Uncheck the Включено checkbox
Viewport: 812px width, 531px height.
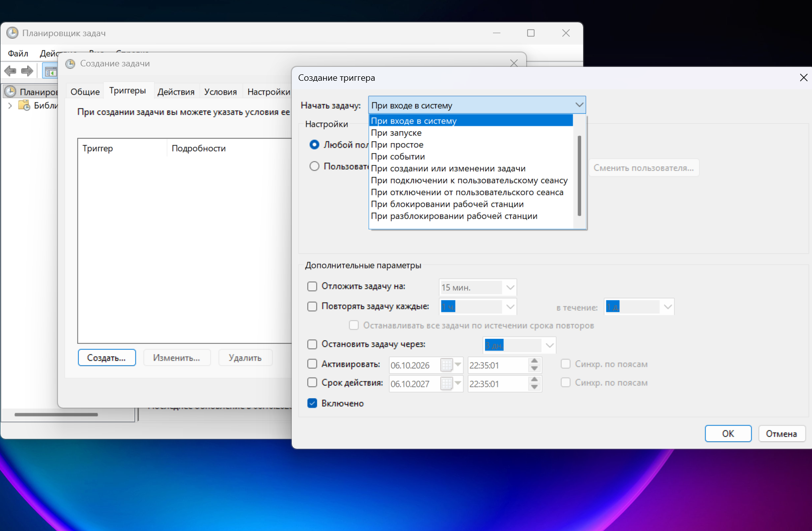tap(312, 403)
